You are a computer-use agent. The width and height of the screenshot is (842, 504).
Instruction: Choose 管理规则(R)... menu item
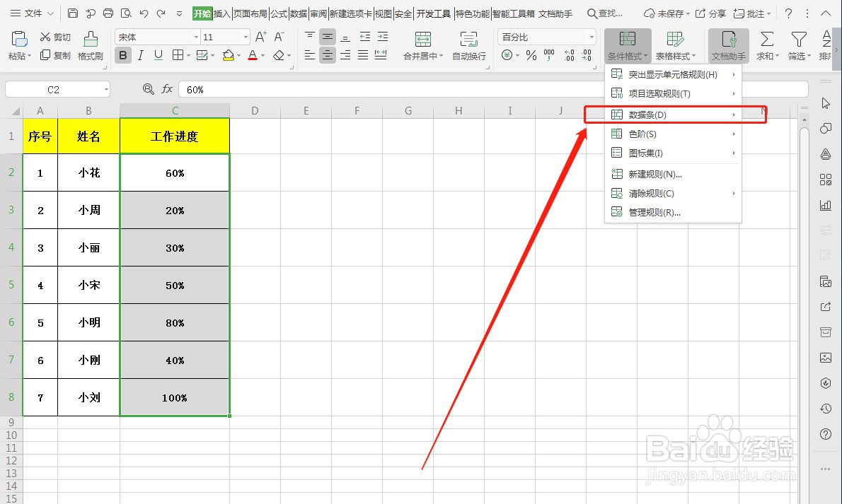674,213
